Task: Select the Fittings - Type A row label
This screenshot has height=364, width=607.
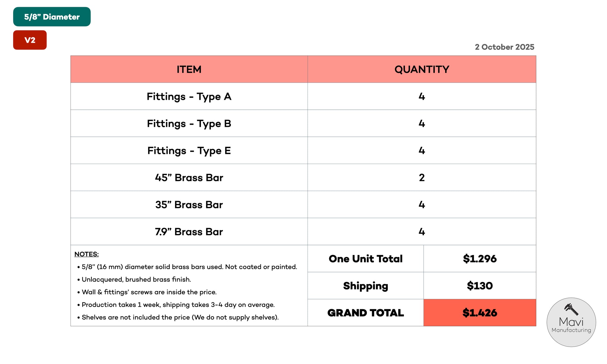Action: click(x=189, y=97)
